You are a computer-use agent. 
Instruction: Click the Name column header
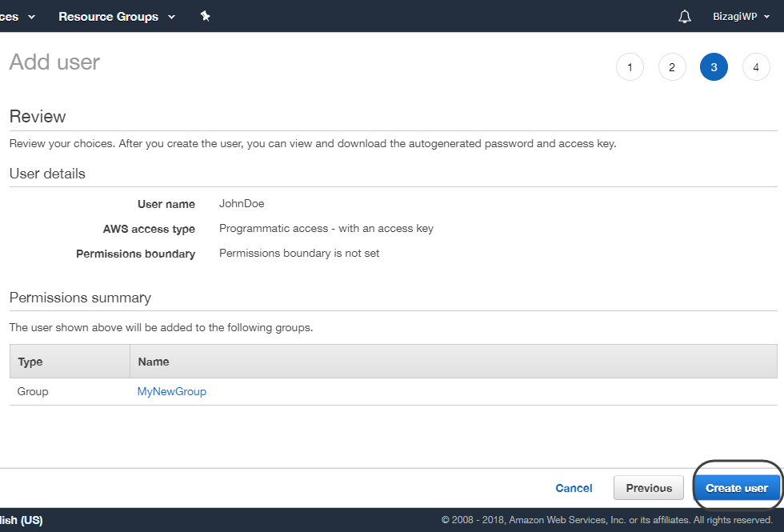154,362
